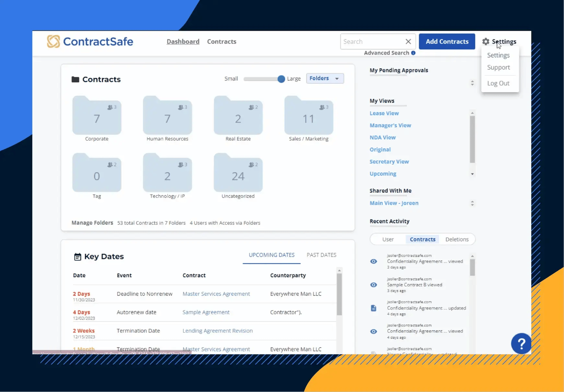Click the My Views scroll up arrow

(472, 113)
